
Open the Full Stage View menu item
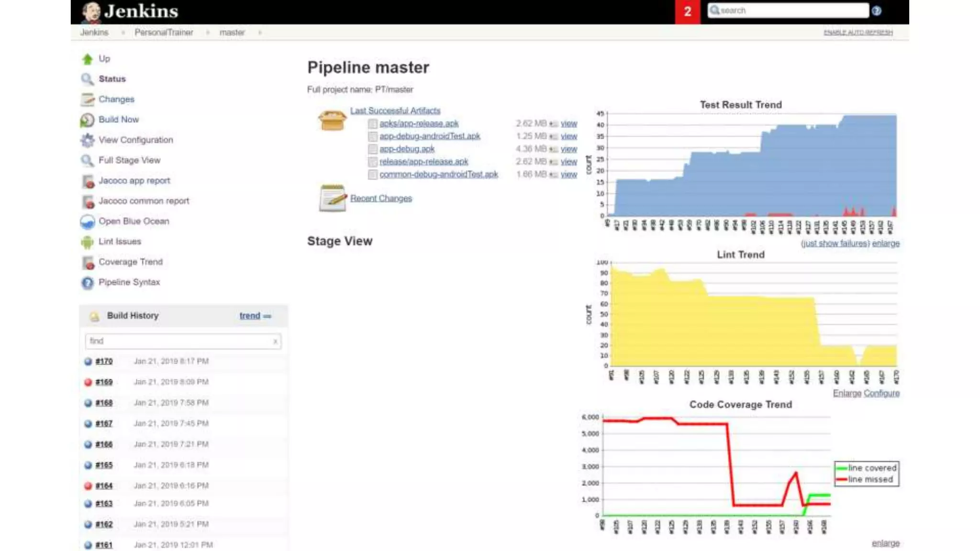129,160
